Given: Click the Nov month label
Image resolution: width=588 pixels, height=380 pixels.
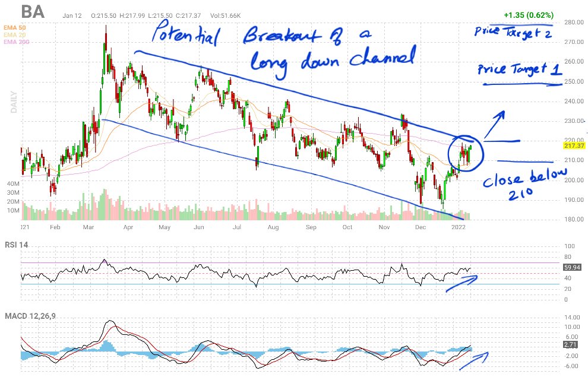Looking at the screenshot, I should coord(384,227).
